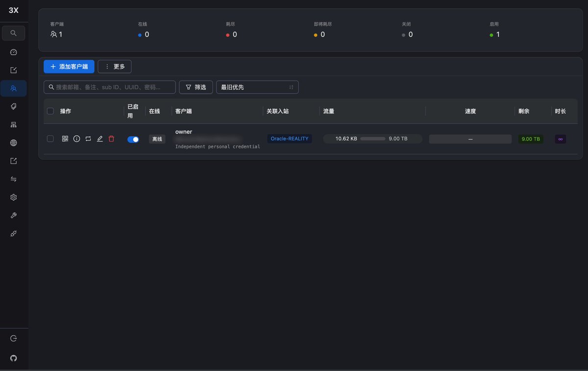Click the 10.62 KB traffic value
The image size is (588, 371).
point(346,139)
